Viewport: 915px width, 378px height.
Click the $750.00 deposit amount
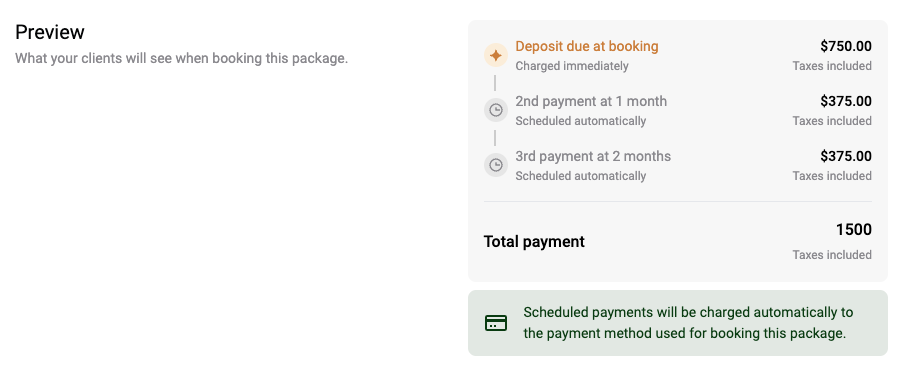846,47
